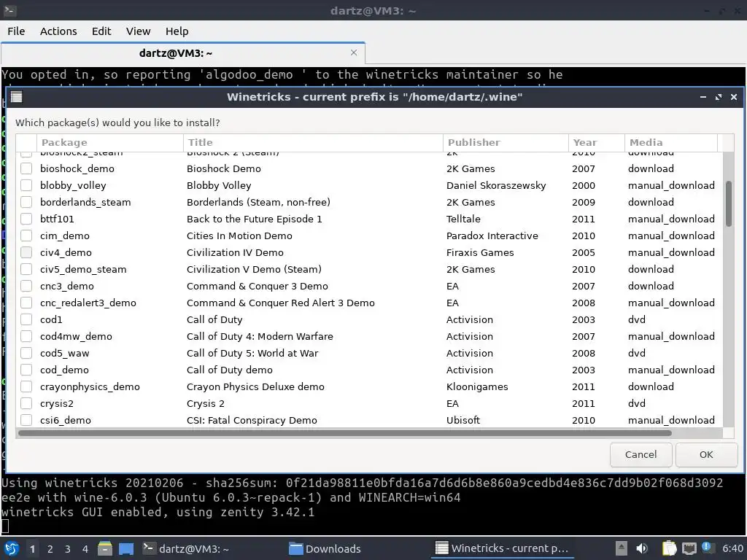This screenshot has width=747, height=560.
Task: Click the terminal icon in the title bar
Action: click(9, 10)
